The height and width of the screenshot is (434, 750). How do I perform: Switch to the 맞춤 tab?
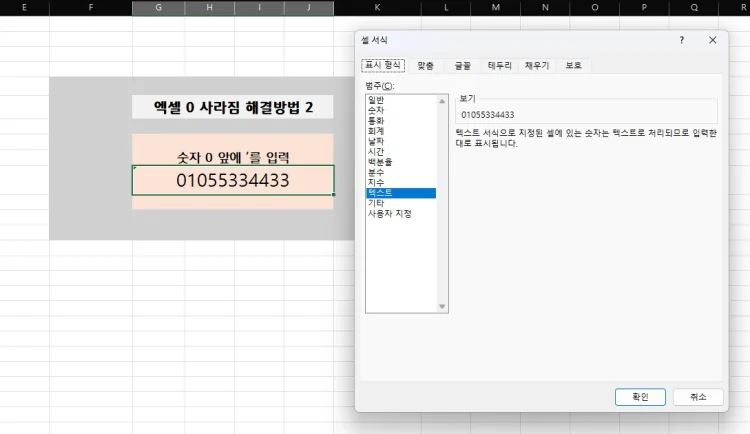pos(425,66)
